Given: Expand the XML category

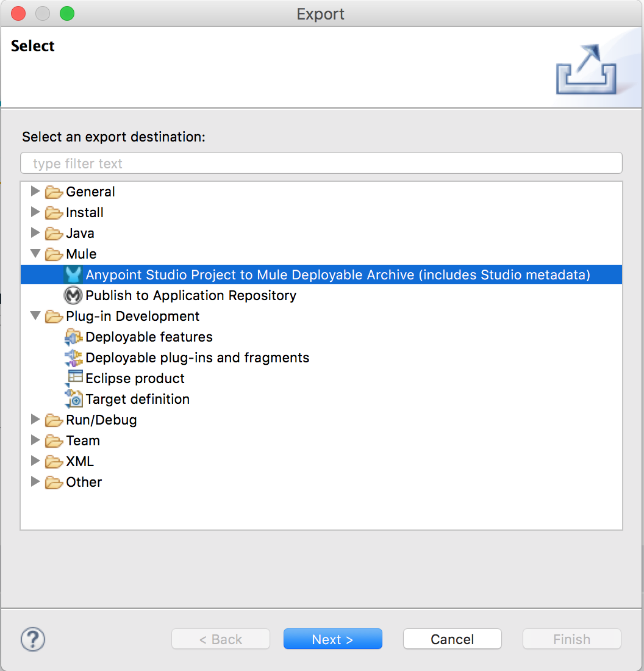Looking at the screenshot, I should 35,461.
